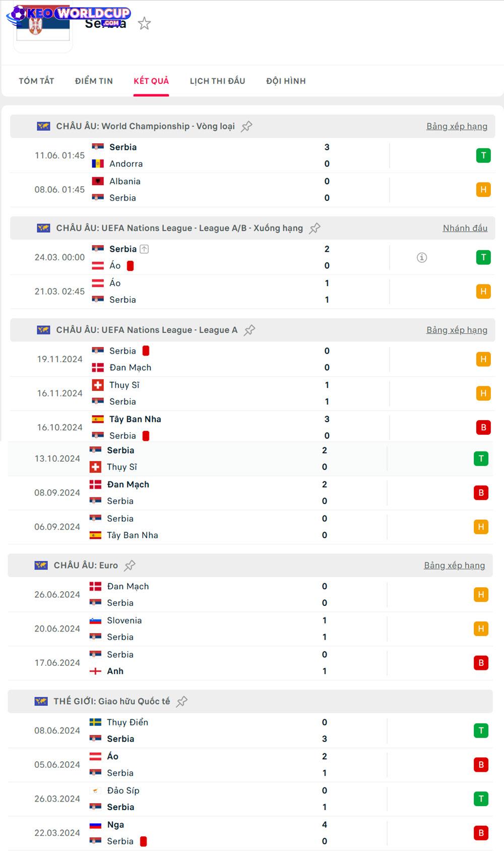Open Bảng xếp hạng link for Euro
The image size is (504, 851).
click(x=454, y=565)
